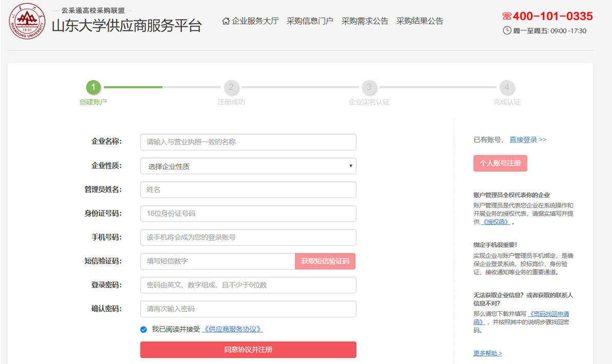
Task: Open 采购结果公告 in the navigation bar
Action: click(420, 21)
